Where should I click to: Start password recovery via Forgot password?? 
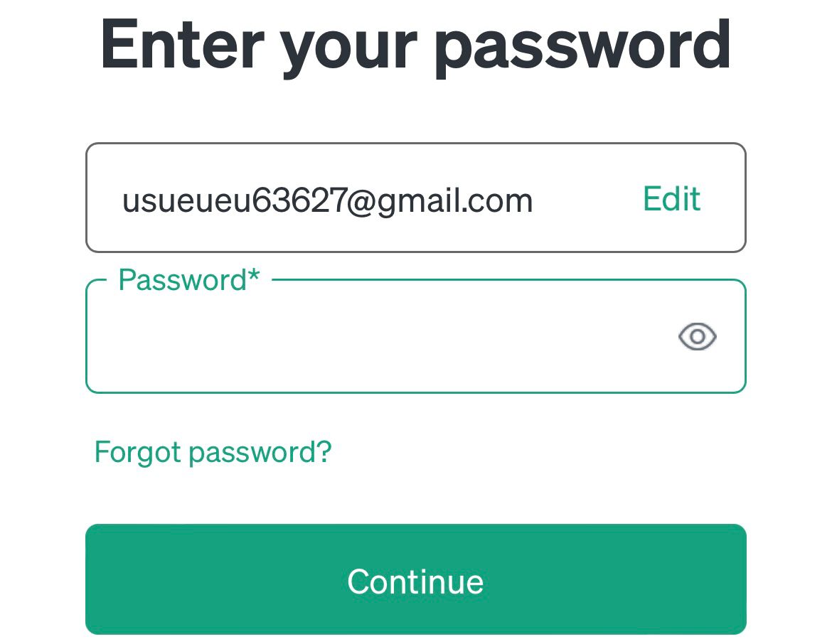(x=213, y=452)
